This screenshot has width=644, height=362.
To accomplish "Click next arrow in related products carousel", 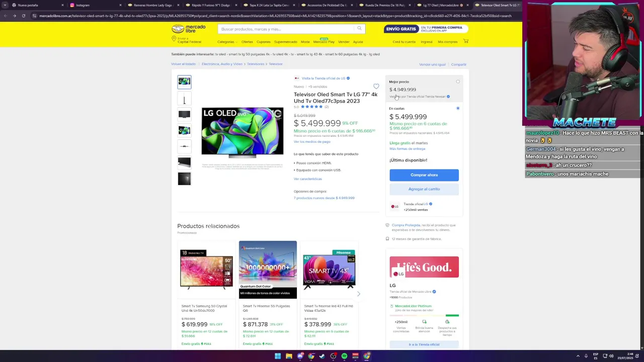I will (x=358, y=294).
